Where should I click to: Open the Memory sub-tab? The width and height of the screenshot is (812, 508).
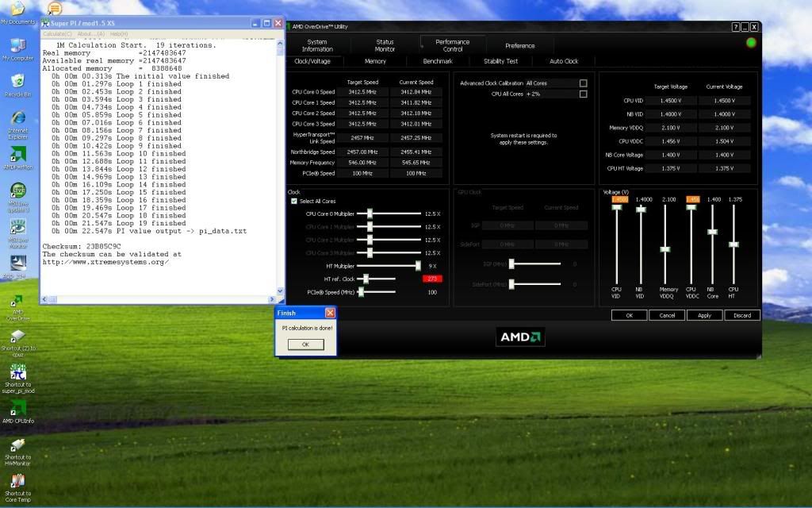pyautogui.click(x=375, y=61)
